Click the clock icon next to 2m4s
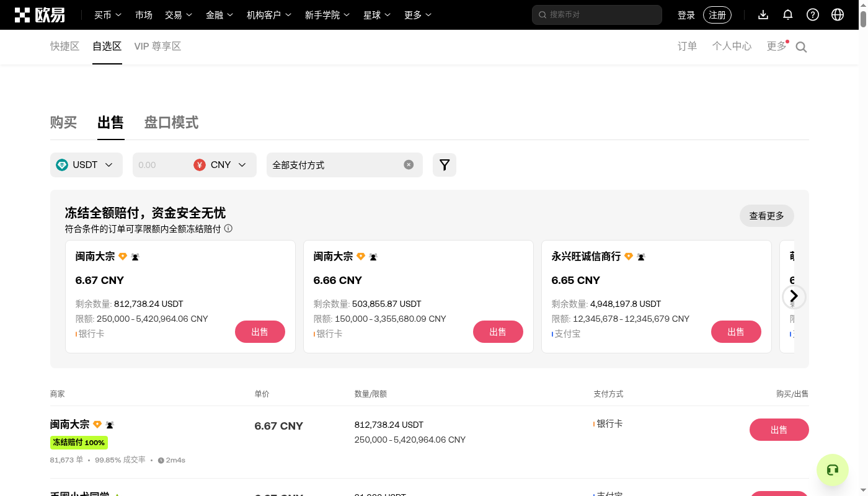The width and height of the screenshot is (868, 496). coord(161,461)
